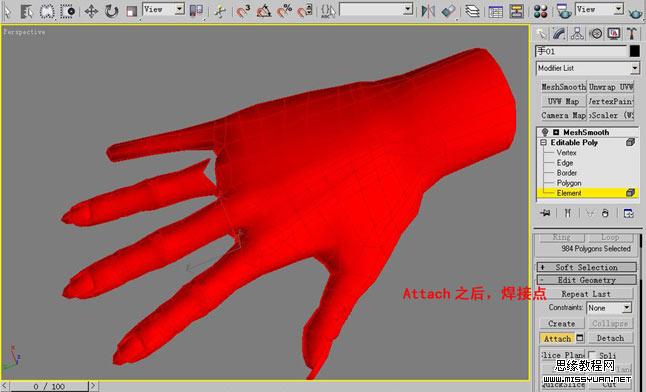Switch to Create panel tab
This screenshot has height=392, width=646.
541,34
